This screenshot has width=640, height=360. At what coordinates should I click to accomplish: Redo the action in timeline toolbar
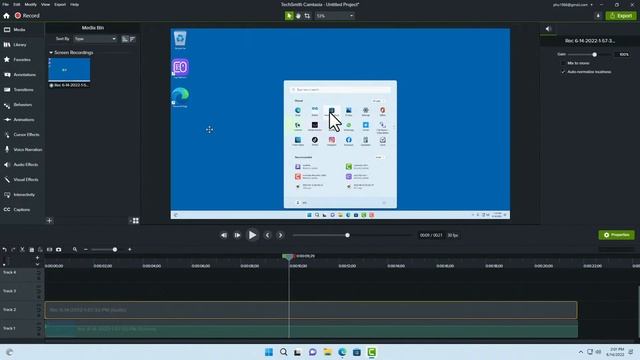(x=13, y=250)
